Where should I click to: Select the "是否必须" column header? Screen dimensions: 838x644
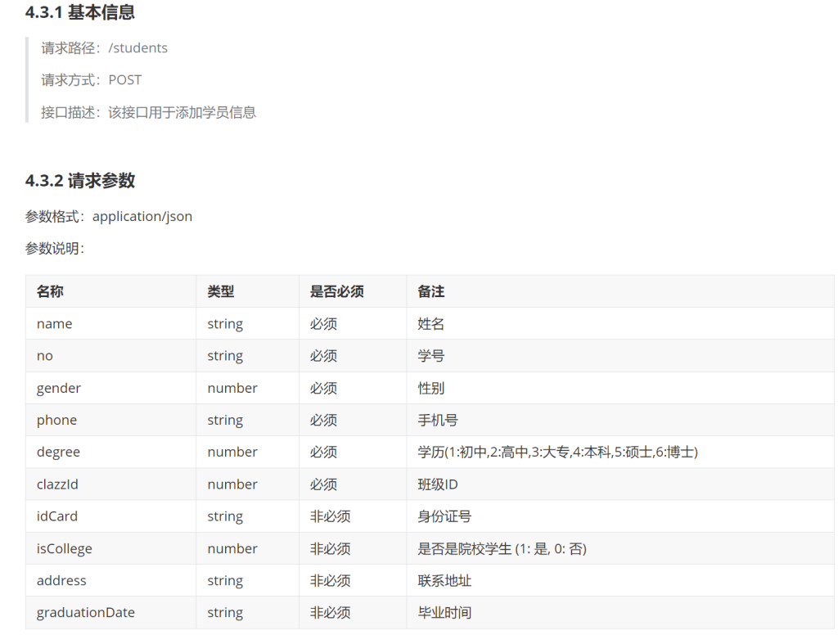coord(336,291)
